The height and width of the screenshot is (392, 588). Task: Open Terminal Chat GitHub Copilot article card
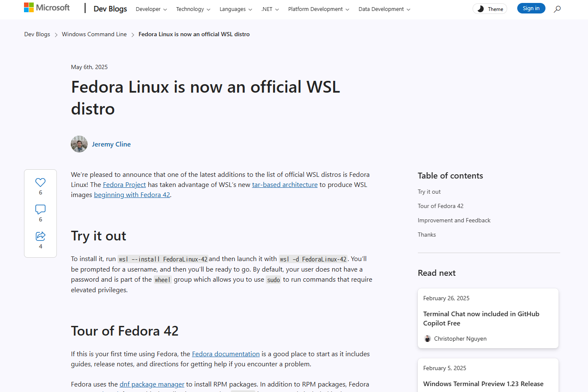tap(481, 318)
